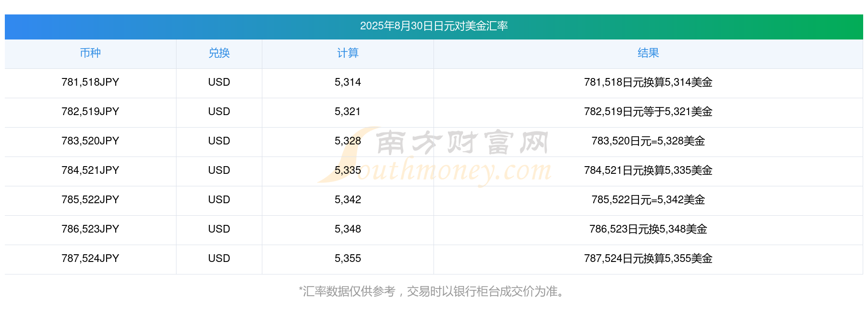Click USD in the 785,522JPY row
The height and width of the screenshot is (313, 868).
[x=219, y=200]
